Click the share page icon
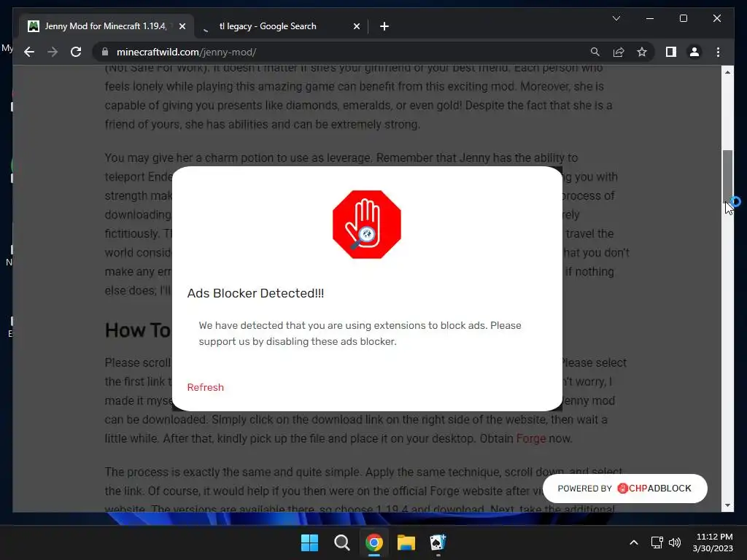747x560 pixels. [x=619, y=52]
